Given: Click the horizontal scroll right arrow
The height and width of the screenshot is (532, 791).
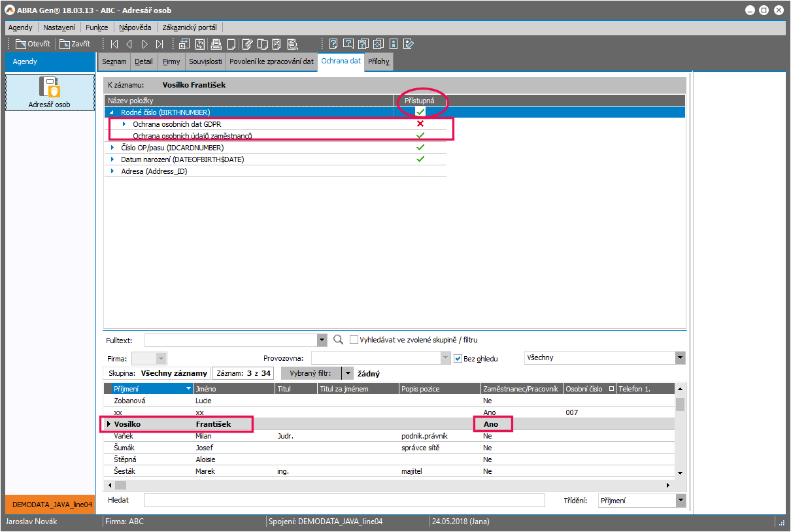Looking at the screenshot, I should 668,485.
